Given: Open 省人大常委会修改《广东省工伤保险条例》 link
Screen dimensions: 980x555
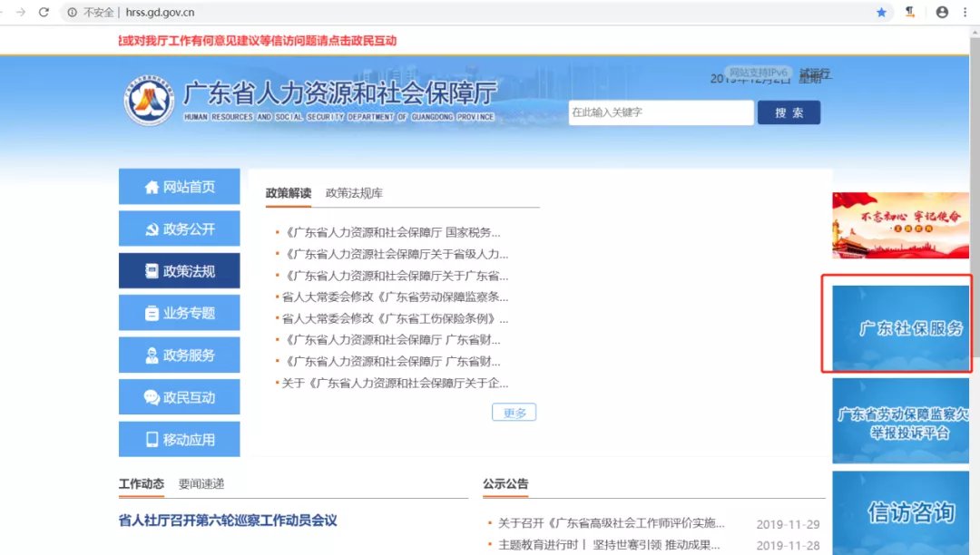Looking at the screenshot, I should click(x=395, y=318).
